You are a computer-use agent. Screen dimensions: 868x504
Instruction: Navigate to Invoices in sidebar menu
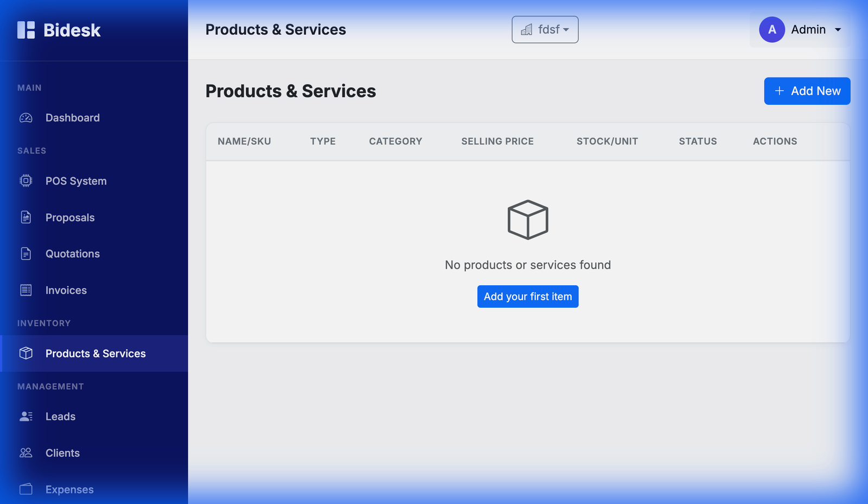click(65, 290)
